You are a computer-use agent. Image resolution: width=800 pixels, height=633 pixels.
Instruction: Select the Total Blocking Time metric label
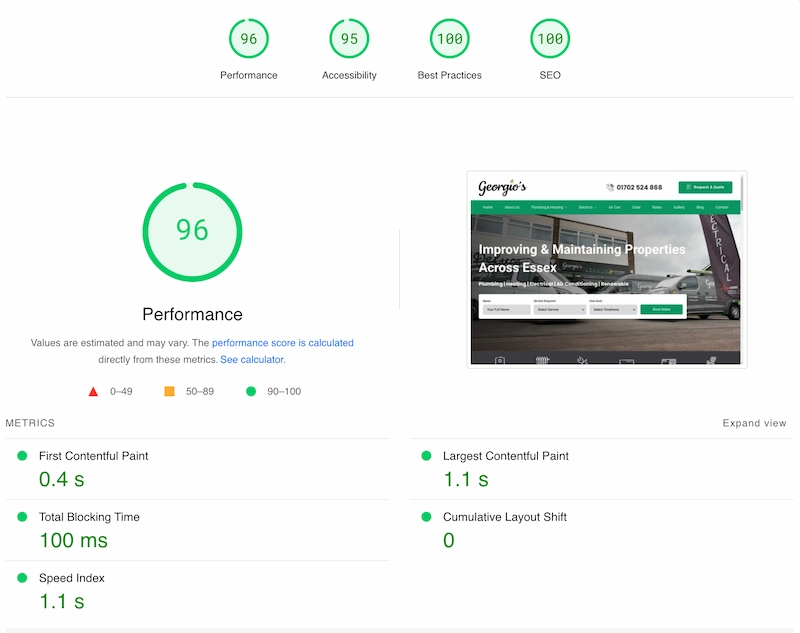click(x=89, y=517)
